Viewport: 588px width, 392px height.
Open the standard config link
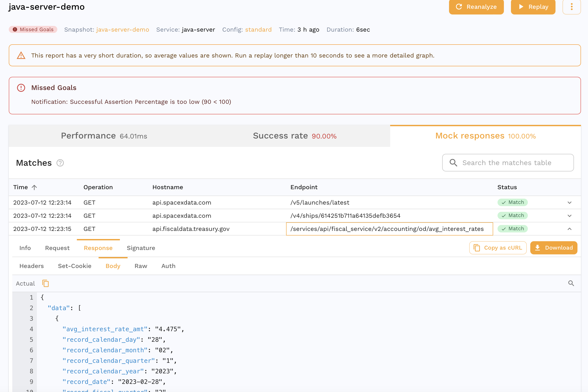pos(258,29)
